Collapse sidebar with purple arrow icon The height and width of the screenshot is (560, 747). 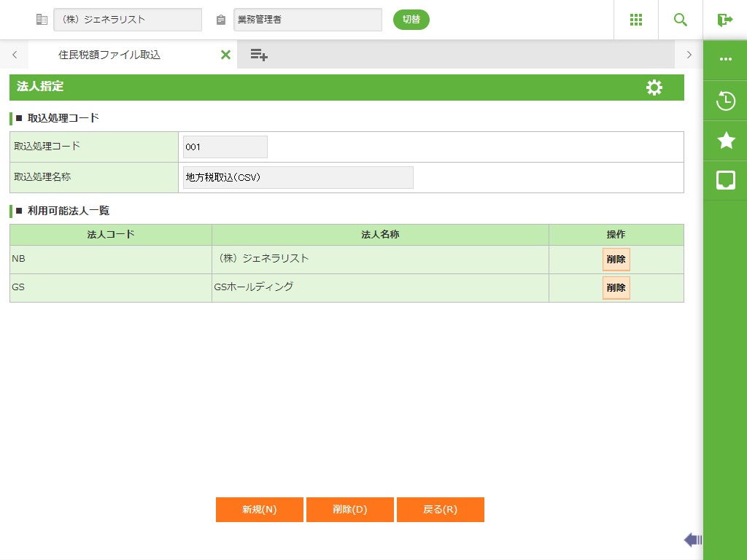click(692, 540)
